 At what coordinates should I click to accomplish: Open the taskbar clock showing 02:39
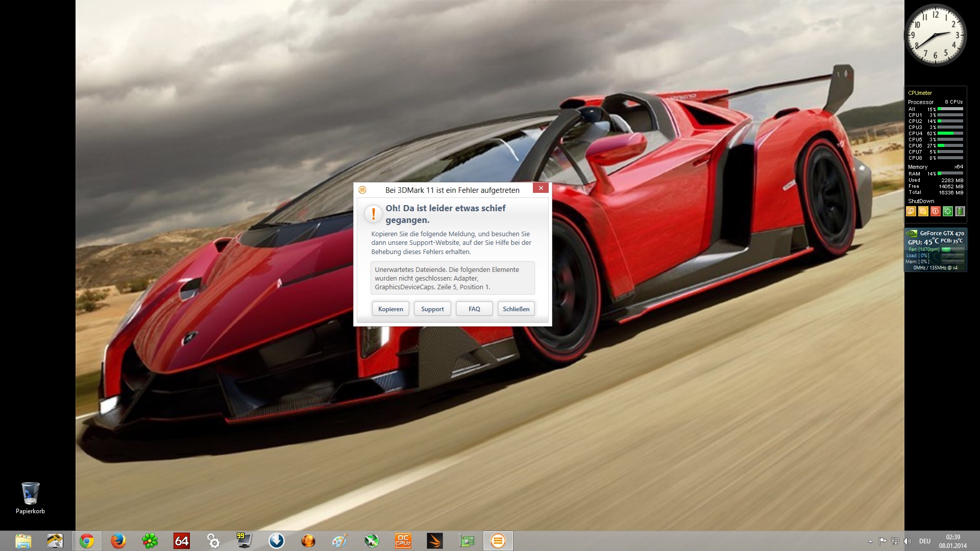click(952, 541)
